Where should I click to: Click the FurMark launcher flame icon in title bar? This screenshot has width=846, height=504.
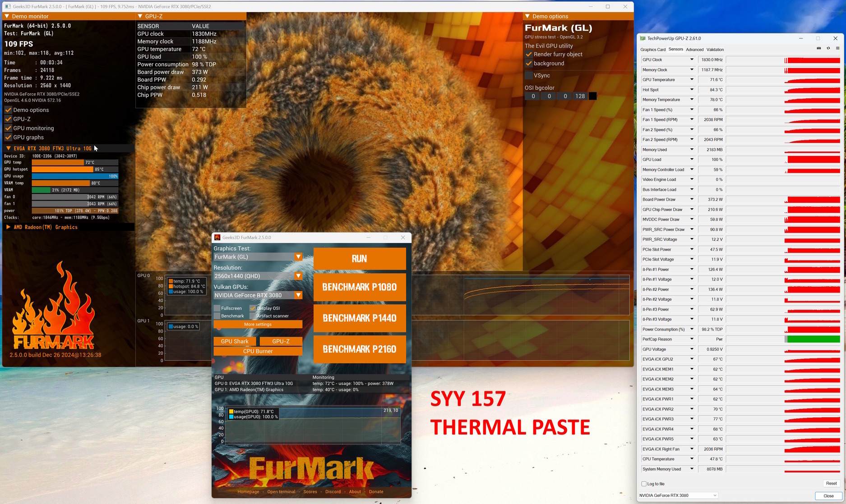pyautogui.click(x=217, y=238)
